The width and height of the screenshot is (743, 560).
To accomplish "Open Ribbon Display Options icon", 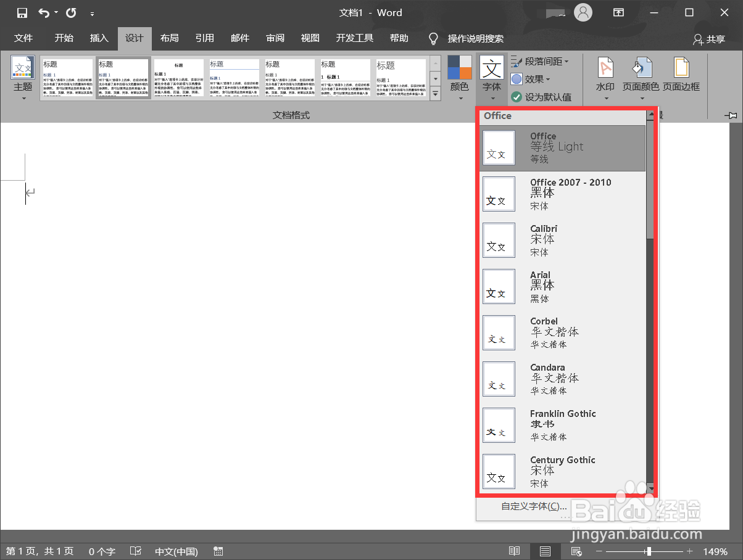I will (618, 12).
